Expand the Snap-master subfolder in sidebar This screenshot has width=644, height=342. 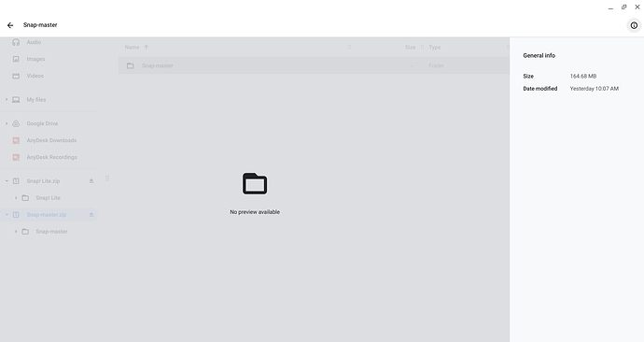[16, 232]
